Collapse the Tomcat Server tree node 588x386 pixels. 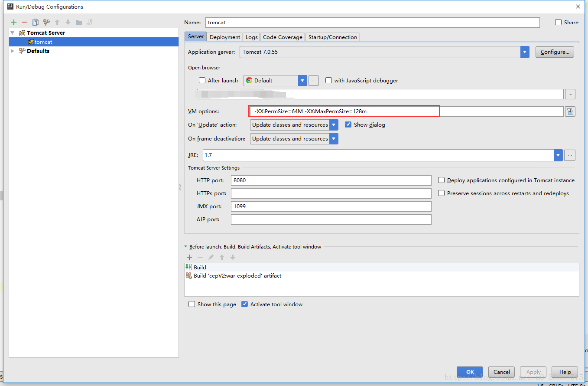coord(13,33)
